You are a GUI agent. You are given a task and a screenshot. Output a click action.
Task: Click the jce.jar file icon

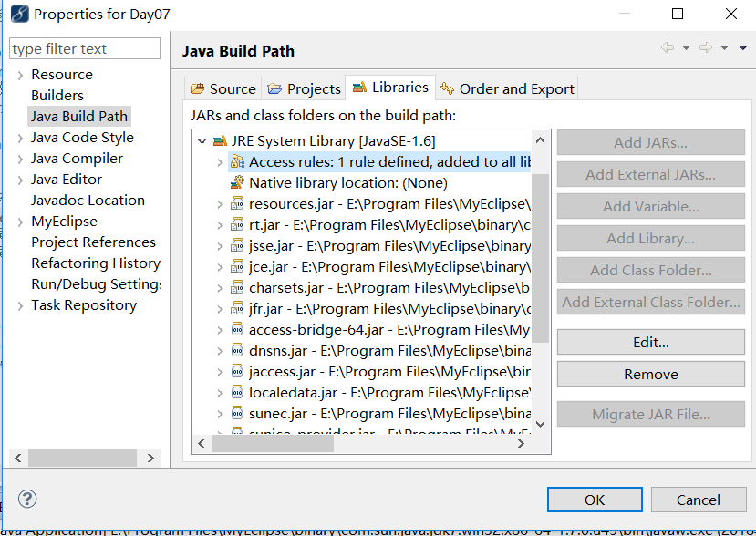point(237,266)
